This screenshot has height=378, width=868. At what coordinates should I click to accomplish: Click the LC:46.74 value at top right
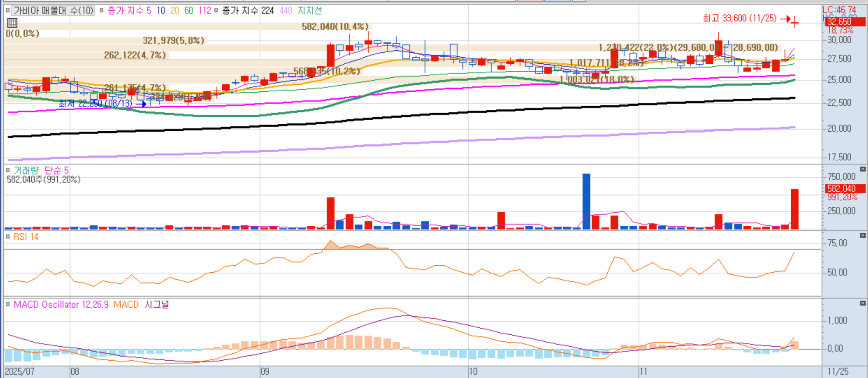pos(839,10)
